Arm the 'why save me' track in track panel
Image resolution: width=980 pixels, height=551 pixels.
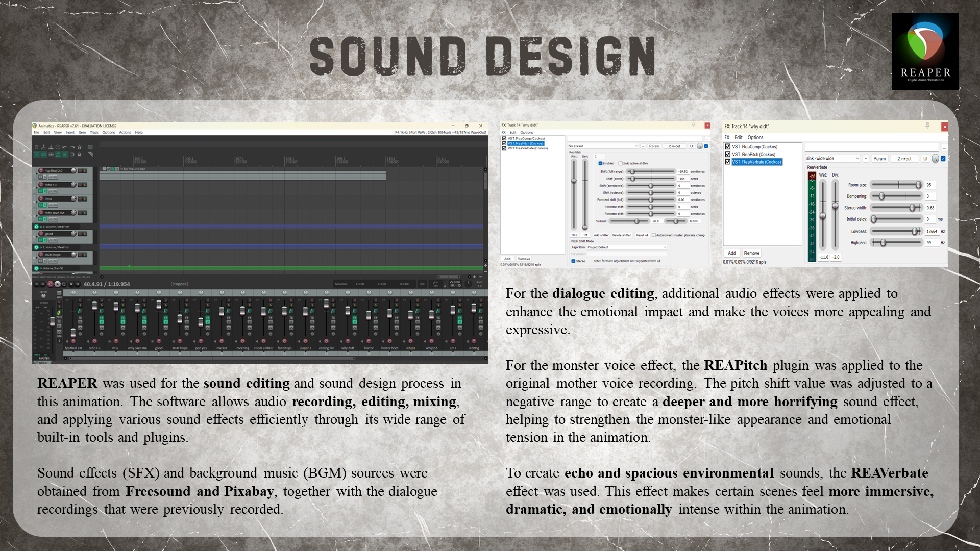pos(41,213)
